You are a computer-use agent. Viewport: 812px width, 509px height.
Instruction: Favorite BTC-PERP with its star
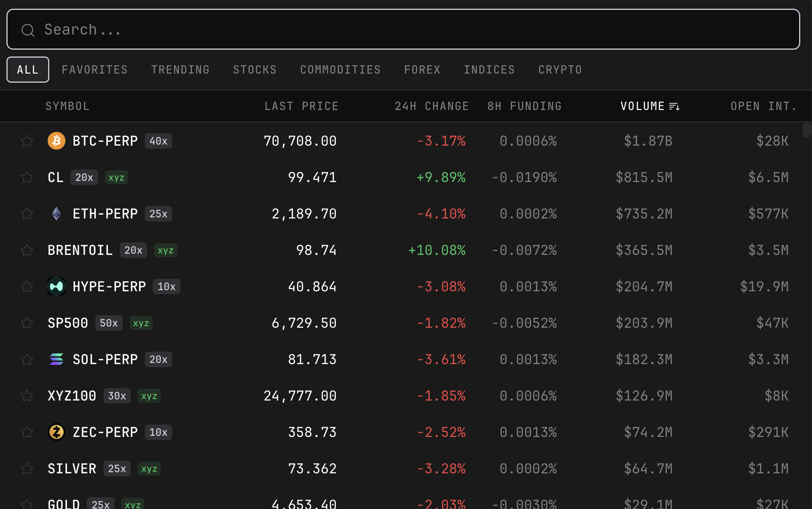(27, 141)
